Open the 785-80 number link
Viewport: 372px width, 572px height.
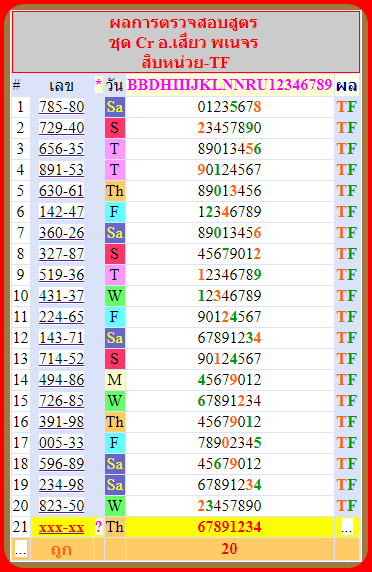61,107
